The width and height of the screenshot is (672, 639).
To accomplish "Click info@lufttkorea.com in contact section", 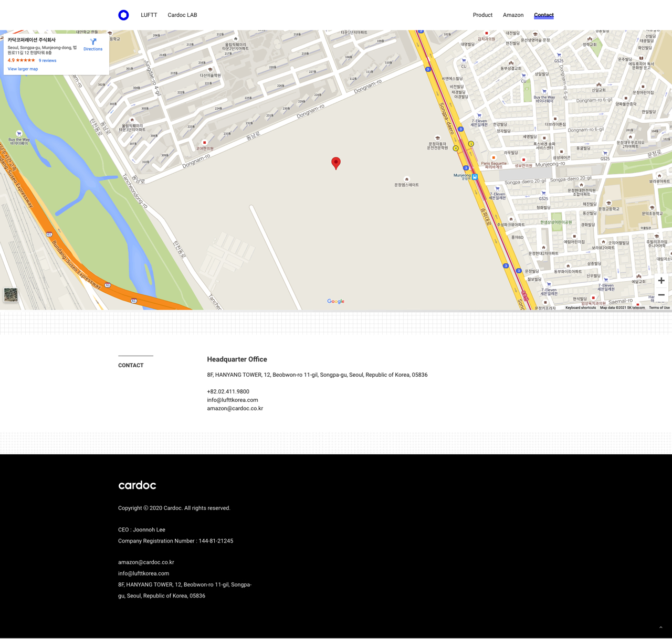I will [x=233, y=400].
